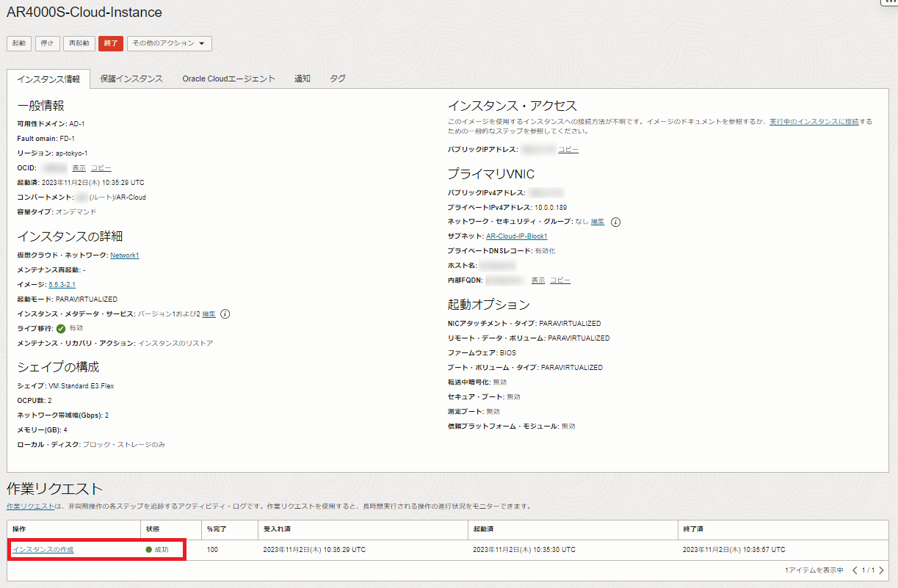This screenshot has height=588, width=898.
Task: Go to next page of work requests
Action: (881, 570)
